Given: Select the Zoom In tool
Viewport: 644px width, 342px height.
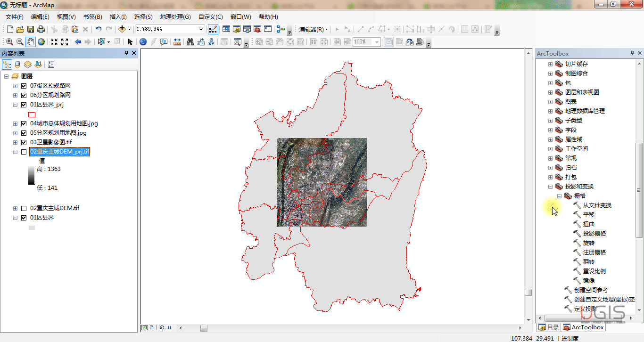Looking at the screenshot, I should click(10, 42).
